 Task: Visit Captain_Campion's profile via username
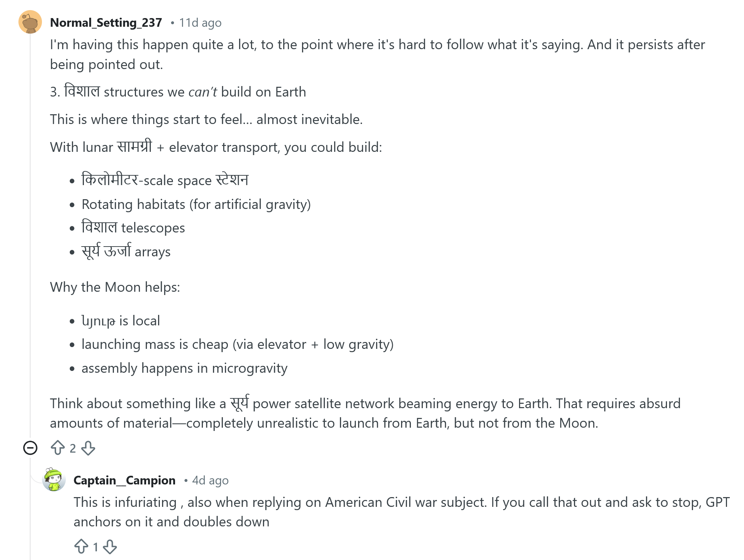pyautogui.click(x=124, y=480)
